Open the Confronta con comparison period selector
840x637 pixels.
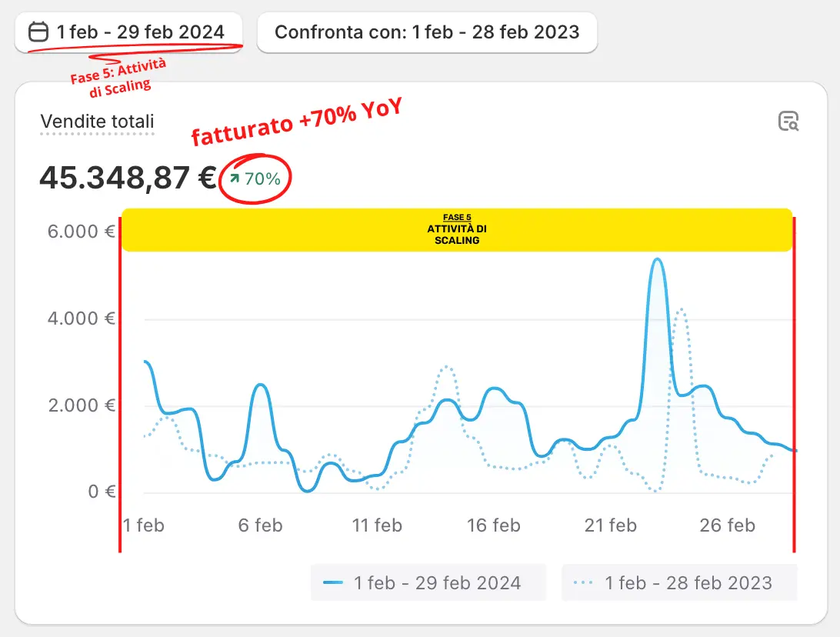click(x=427, y=32)
